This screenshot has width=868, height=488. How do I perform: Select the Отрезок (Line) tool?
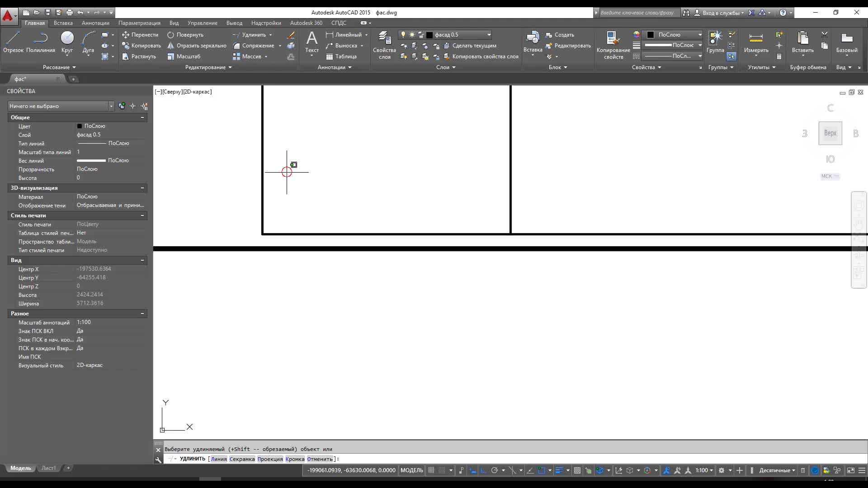pyautogui.click(x=13, y=42)
